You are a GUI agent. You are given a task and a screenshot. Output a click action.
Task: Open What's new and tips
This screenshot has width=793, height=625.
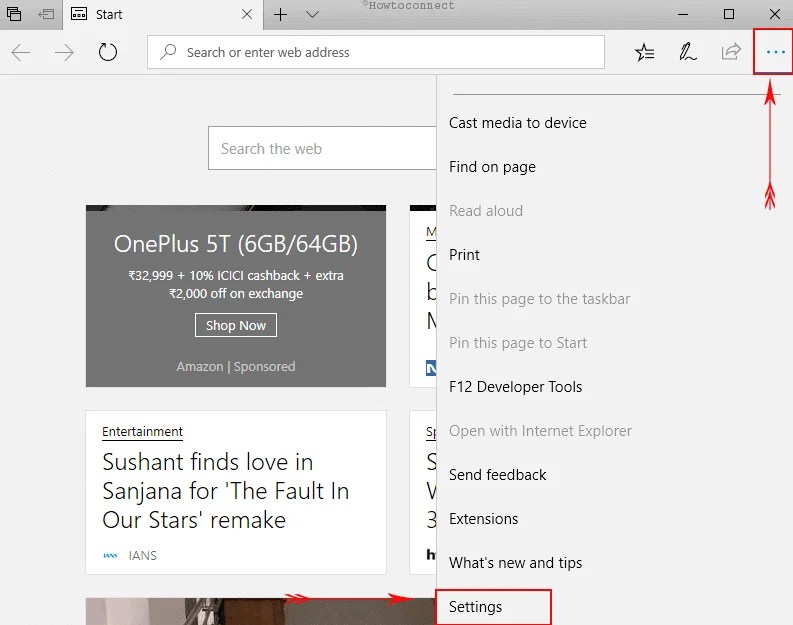[515, 563]
